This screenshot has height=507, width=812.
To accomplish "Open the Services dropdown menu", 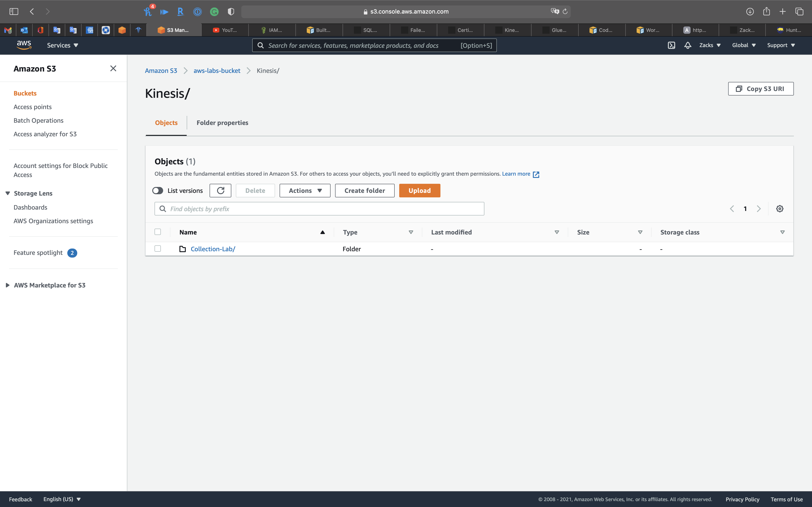I will pyautogui.click(x=62, y=45).
